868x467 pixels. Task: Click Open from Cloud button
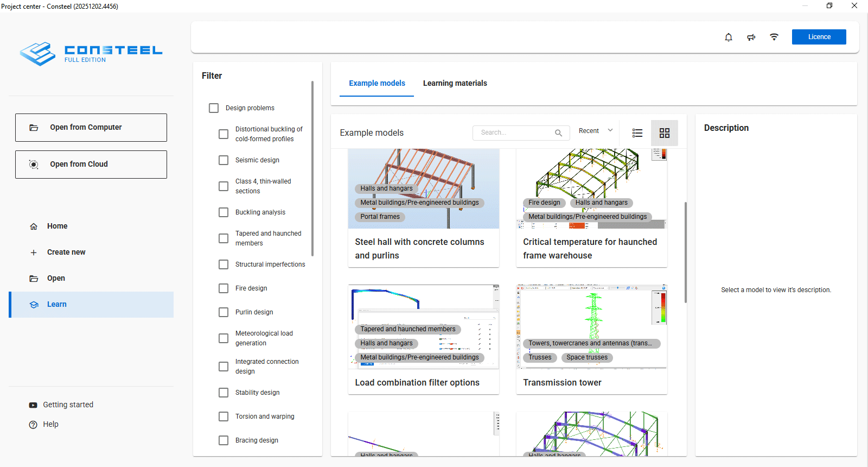[x=91, y=165]
